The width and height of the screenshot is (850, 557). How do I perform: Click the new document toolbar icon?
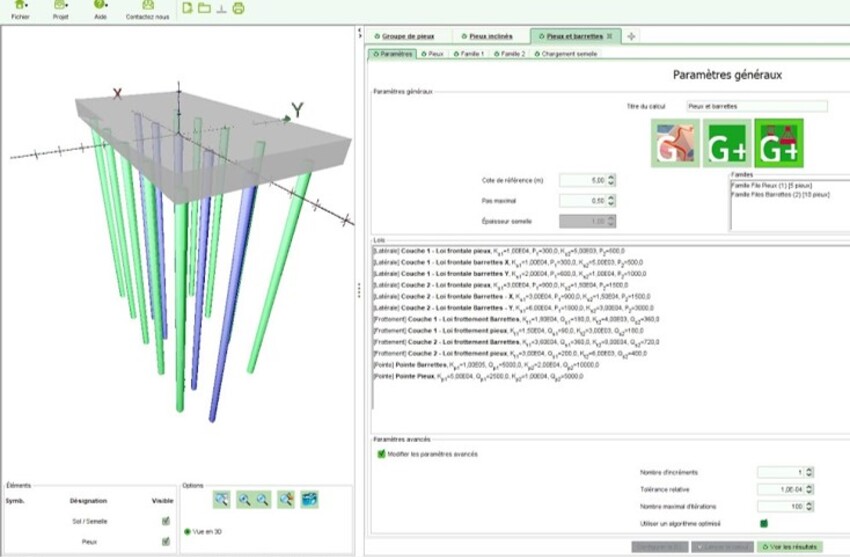click(x=188, y=9)
